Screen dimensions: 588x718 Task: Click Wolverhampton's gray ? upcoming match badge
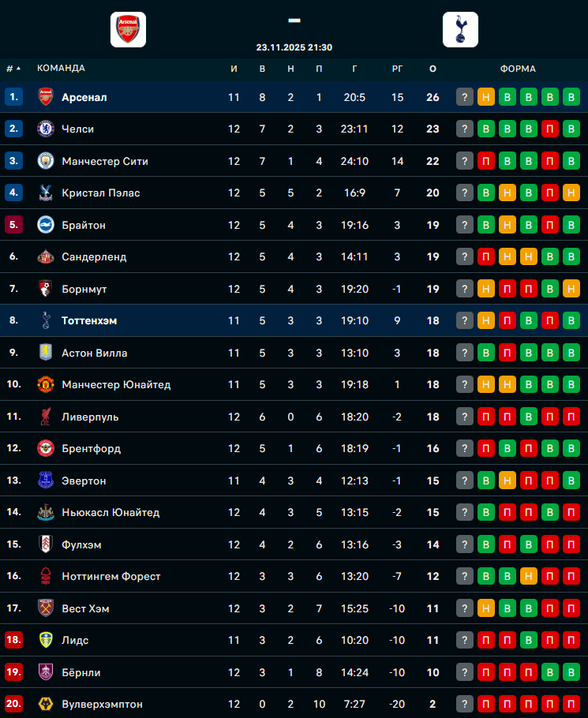pyautogui.click(x=465, y=704)
